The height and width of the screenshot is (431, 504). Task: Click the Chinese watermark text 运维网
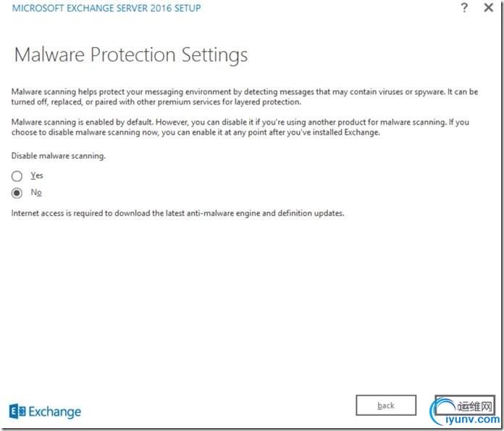coord(475,406)
